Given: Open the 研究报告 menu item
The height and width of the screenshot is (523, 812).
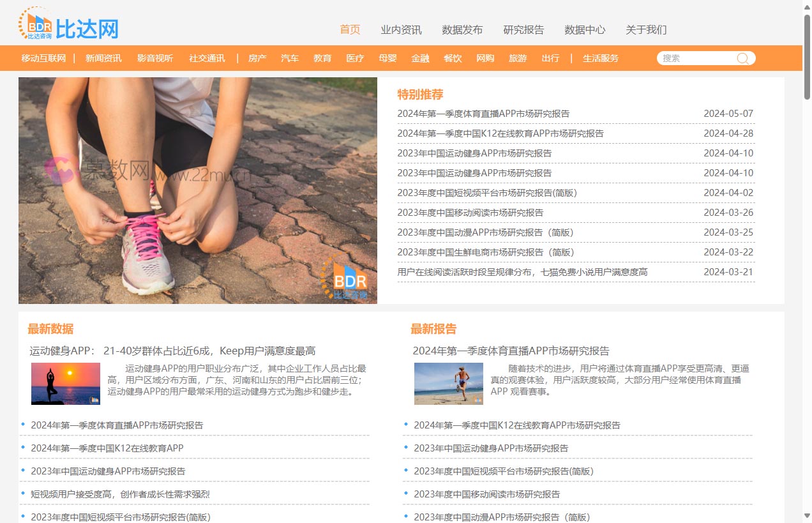Looking at the screenshot, I should coord(523,29).
